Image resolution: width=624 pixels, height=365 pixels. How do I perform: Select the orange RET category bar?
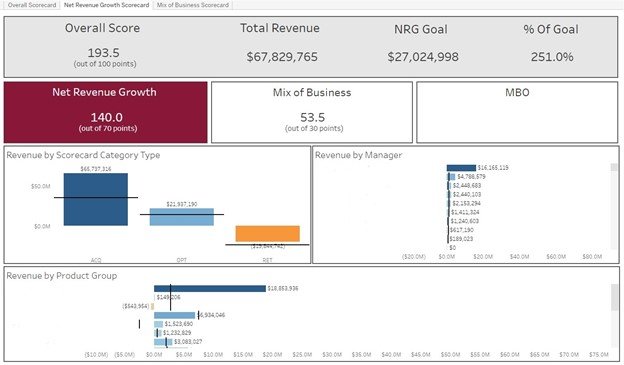coord(267,234)
